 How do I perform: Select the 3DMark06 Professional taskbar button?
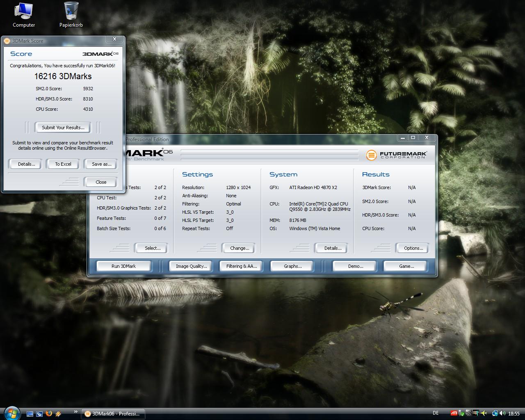click(x=113, y=414)
